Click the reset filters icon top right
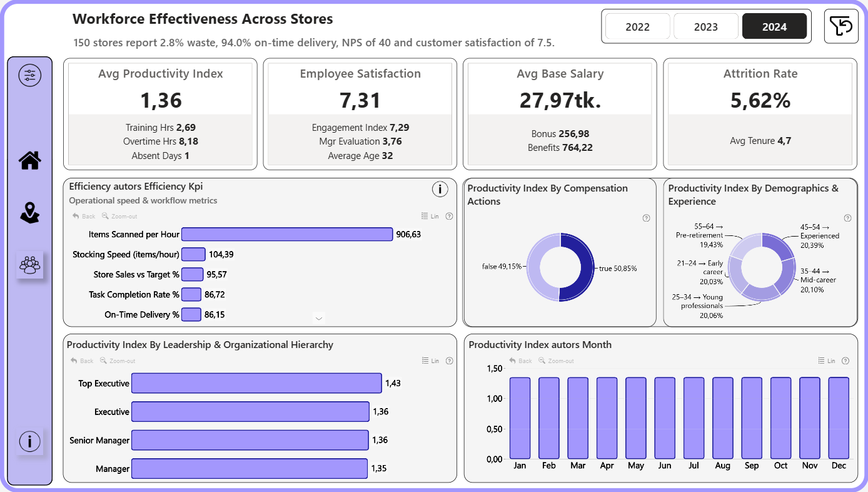The width and height of the screenshot is (868, 492). click(x=840, y=26)
